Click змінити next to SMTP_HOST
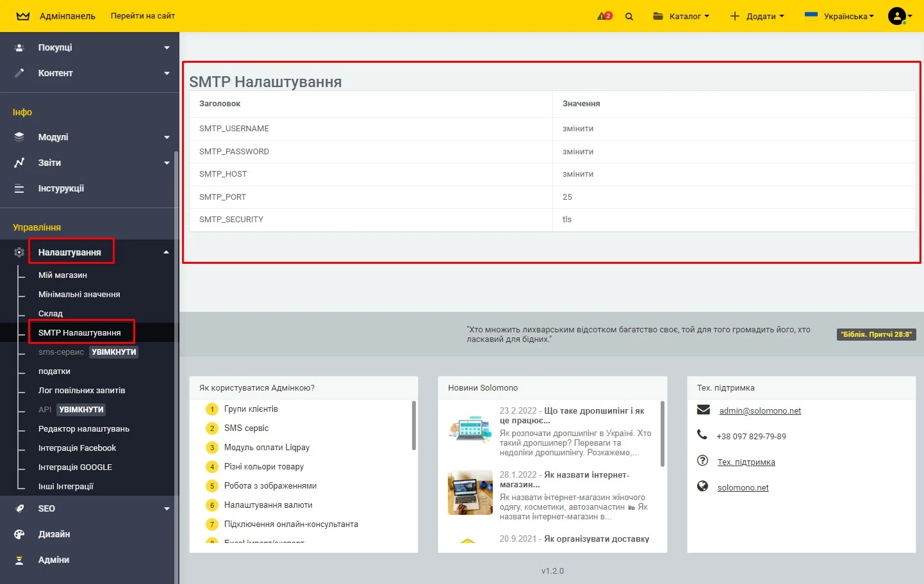This screenshot has width=924, height=584. tap(577, 174)
